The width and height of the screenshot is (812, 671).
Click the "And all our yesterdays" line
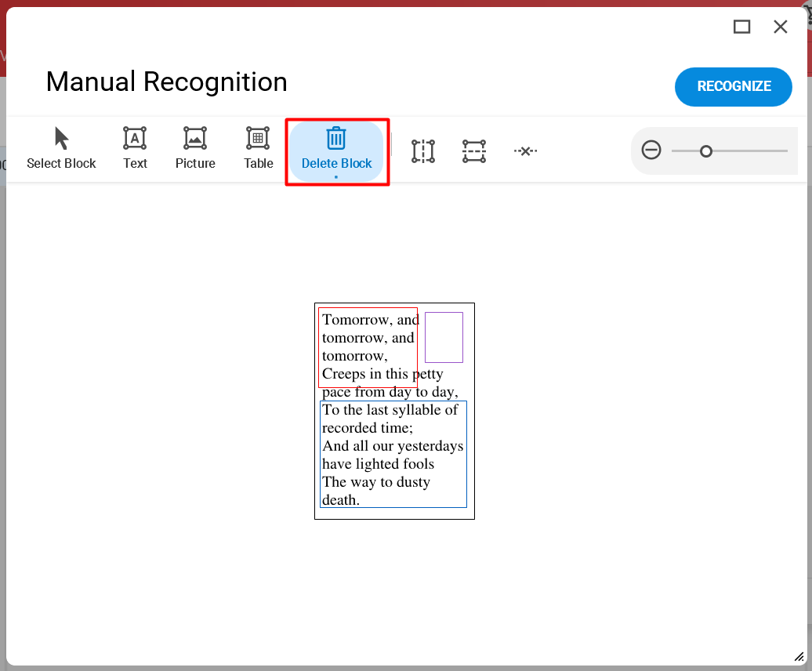tap(393, 446)
